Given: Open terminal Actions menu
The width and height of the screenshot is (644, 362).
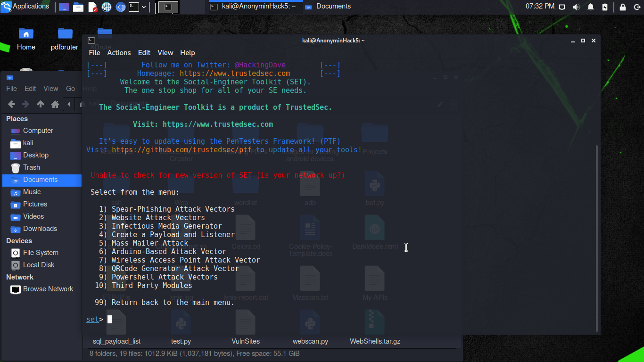Looking at the screenshot, I should pyautogui.click(x=119, y=53).
